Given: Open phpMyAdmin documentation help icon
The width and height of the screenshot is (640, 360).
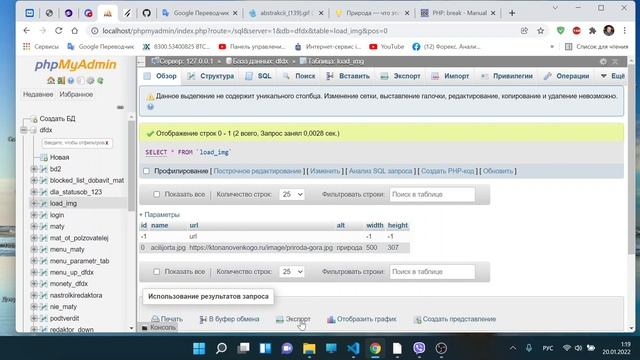Looking at the screenshot, I should [71, 80].
